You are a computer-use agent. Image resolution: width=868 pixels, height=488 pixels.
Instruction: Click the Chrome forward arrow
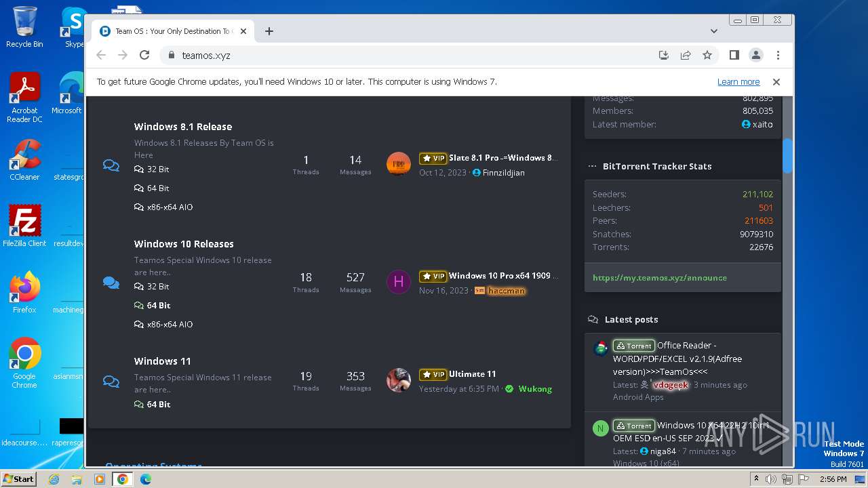[123, 55]
